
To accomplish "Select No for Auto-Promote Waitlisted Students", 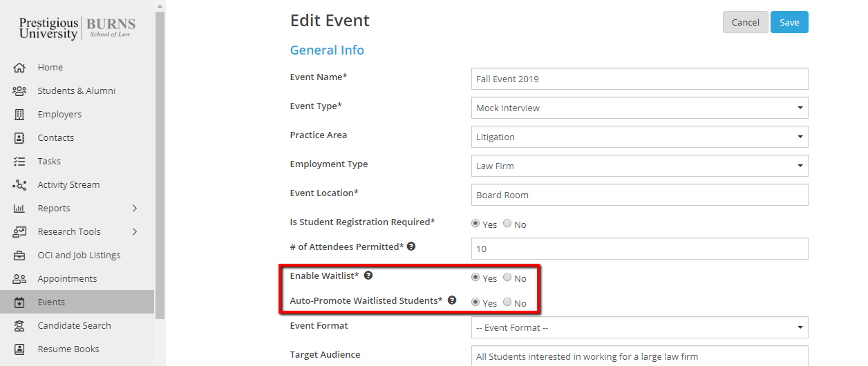I will [x=508, y=302].
